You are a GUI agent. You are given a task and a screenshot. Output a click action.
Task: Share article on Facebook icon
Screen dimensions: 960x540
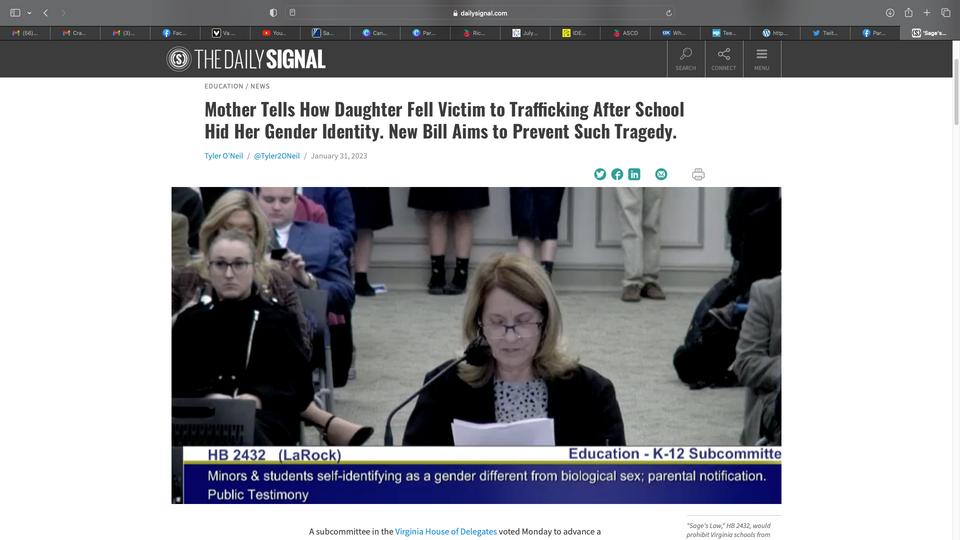[x=617, y=174]
